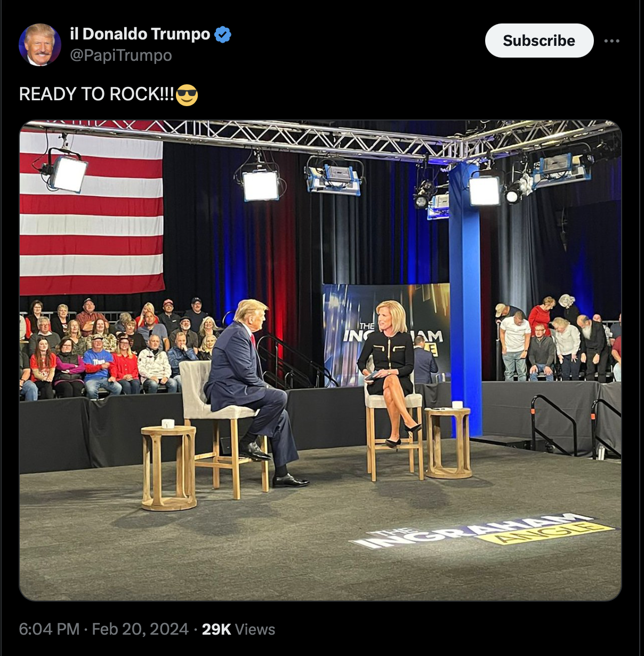The image size is (644, 656).
Task: Click the Feb 20, 2024 date
Action: pyautogui.click(x=140, y=629)
